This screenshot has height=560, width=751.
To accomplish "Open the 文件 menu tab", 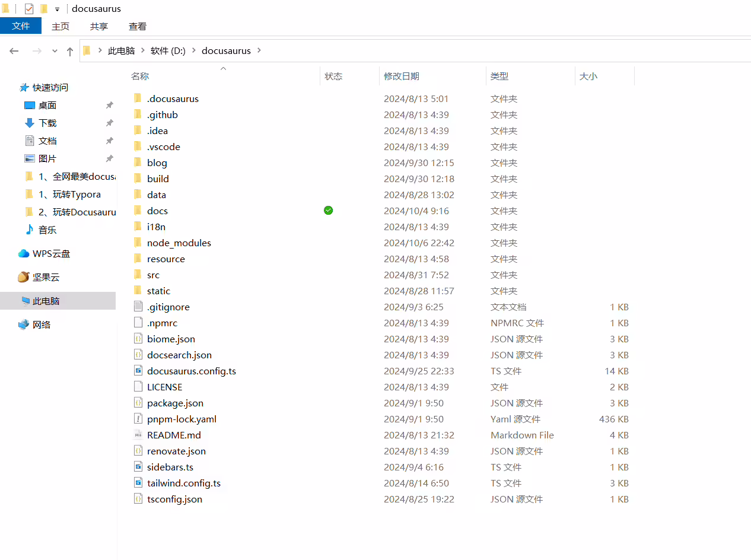I will [21, 26].
